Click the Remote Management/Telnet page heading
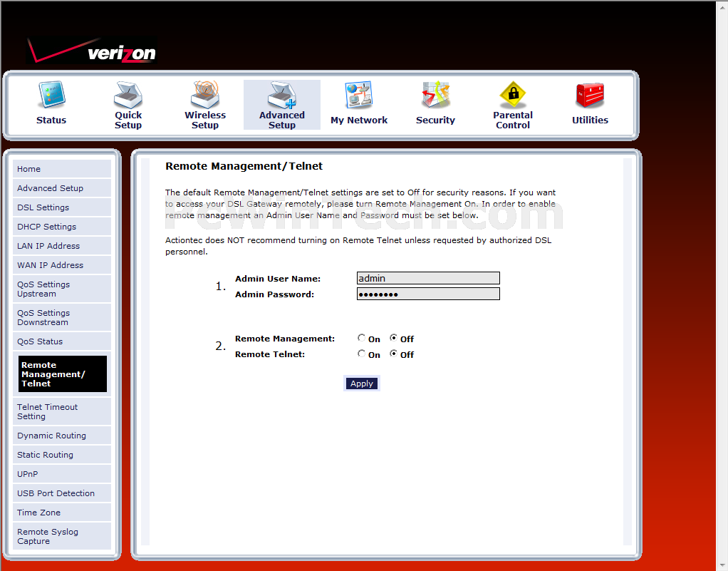 click(244, 166)
